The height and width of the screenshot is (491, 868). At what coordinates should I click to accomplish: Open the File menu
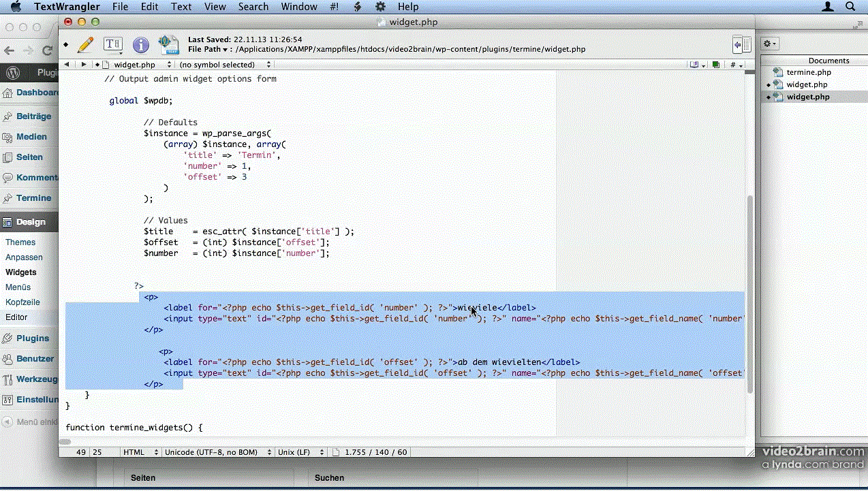point(120,7)
